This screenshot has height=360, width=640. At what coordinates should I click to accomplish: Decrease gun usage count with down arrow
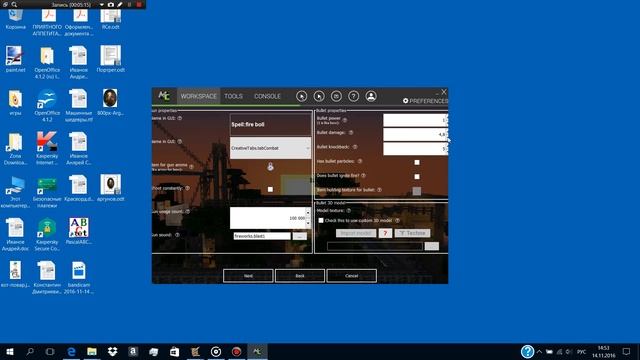tap(308, 223)
